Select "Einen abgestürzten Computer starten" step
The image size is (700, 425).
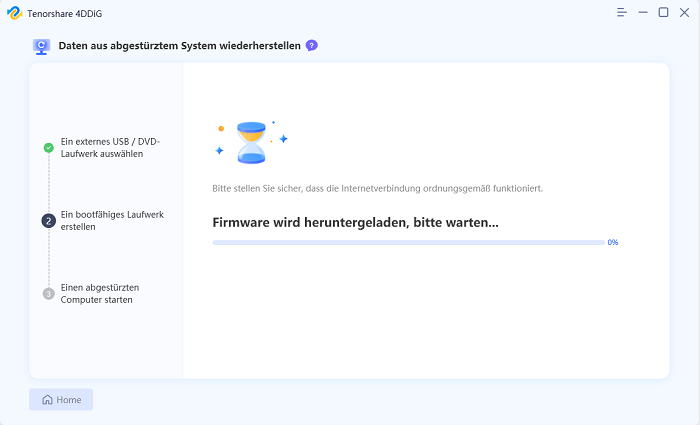[x=100, y=294]
